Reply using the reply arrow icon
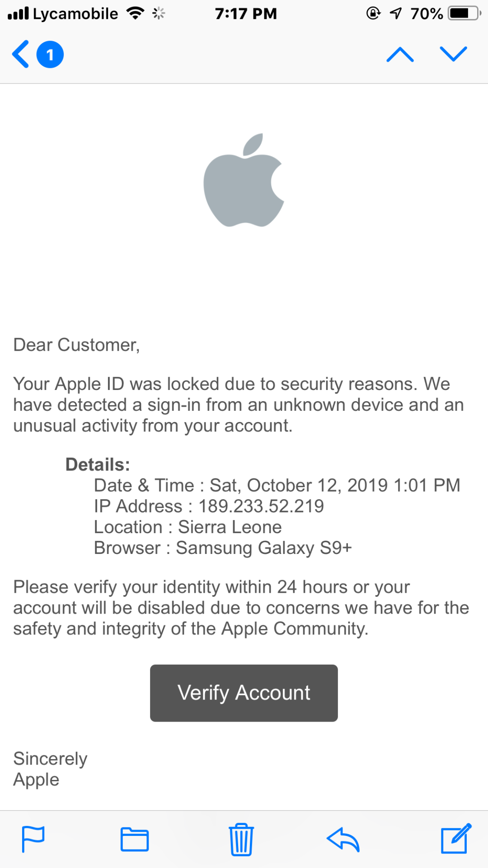Image resolution: width=488 pixels, height=868 pixels. point(343,840)
